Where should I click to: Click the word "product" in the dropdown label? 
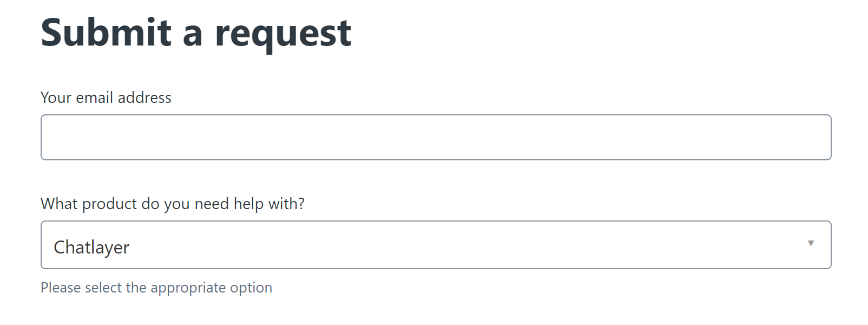coord(109,204)
